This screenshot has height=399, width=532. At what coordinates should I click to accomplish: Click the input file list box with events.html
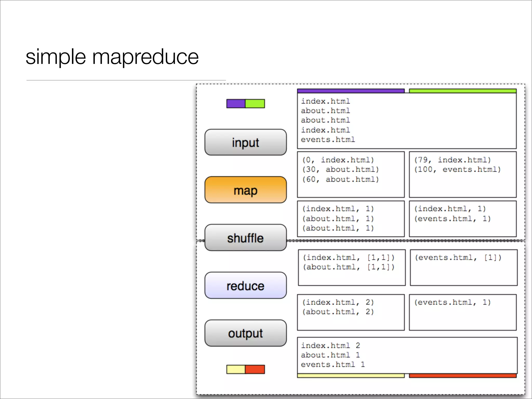pyautogui.click(x=407, y=121)
